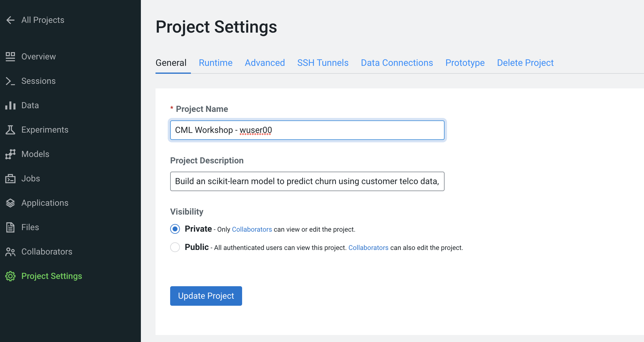
Task: Go to the Delete Project tab
Action: point(525,63)
